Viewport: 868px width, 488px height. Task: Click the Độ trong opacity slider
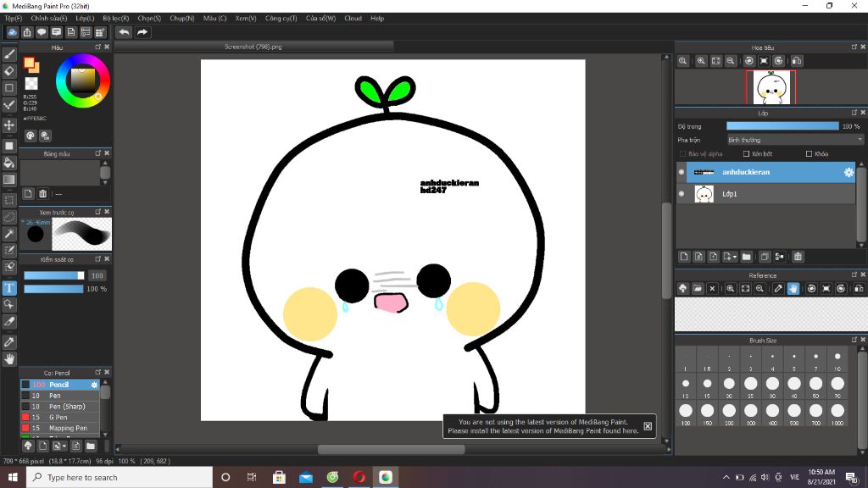tap(782, 126)
